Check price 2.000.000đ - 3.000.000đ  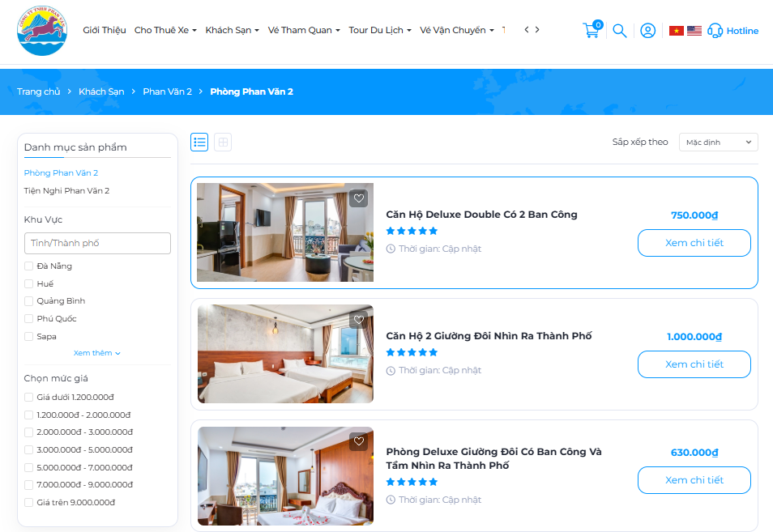pyautogui.click(x=28, y=432)
